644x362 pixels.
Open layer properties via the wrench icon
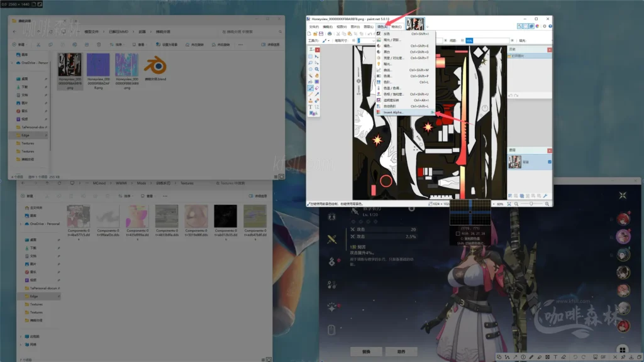tap(545, 195)
